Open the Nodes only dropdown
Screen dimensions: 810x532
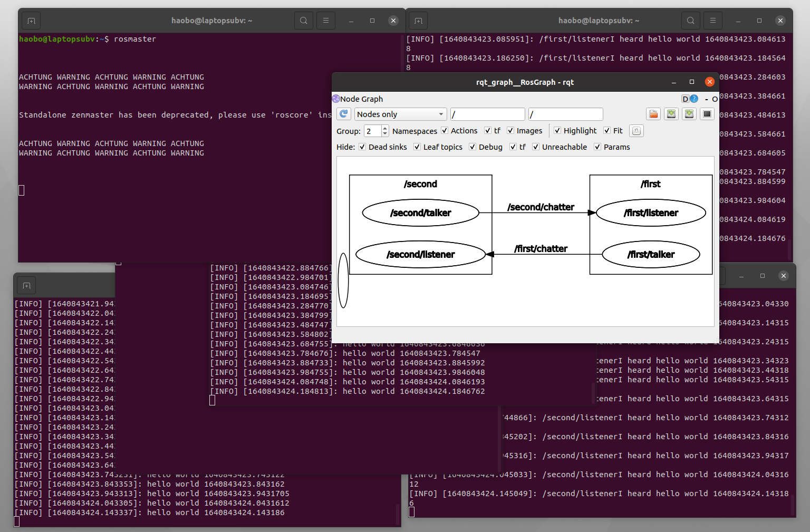[x=400, y=114]
